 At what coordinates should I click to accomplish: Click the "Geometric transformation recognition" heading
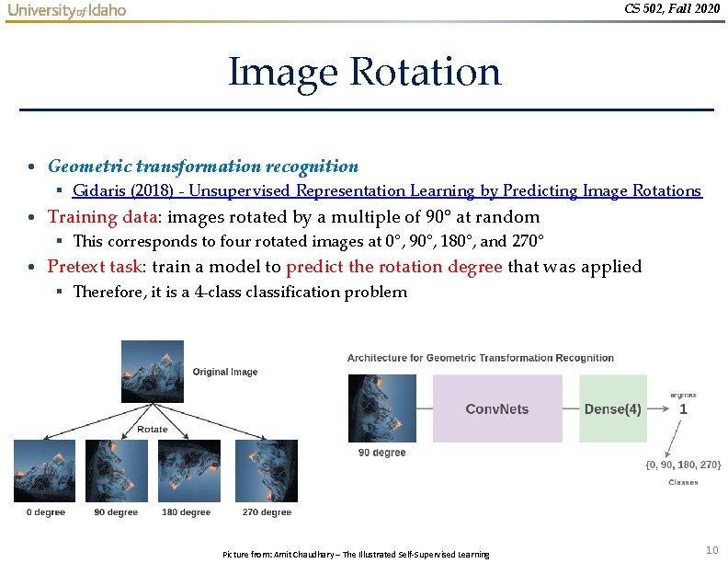[x=203, y=167]
